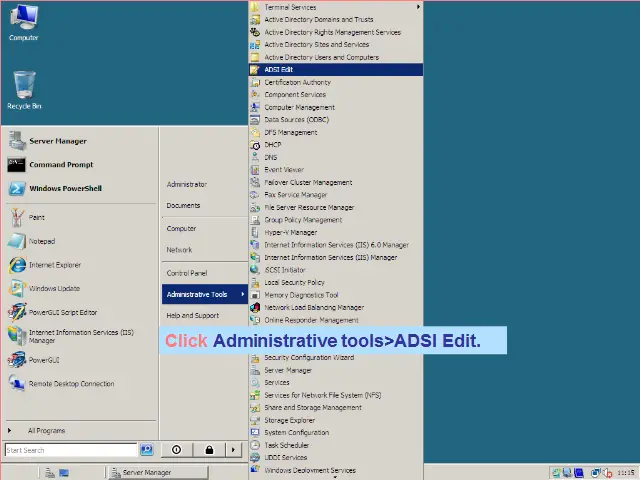Click the Active Directory Rights Management Services icon
Screen dimensions: 640x480
(x=255, y=32)
